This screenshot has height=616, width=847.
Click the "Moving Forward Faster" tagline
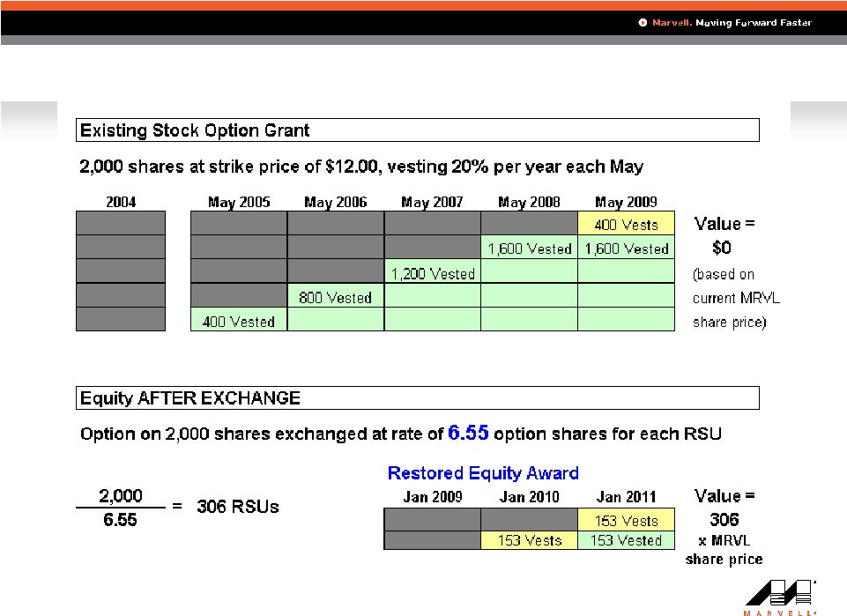[x=754, y=23]
